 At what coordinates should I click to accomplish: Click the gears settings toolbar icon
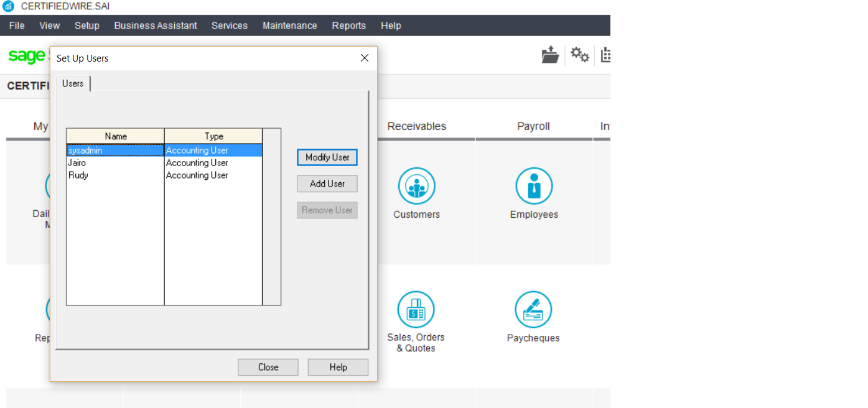click(580, 55)
